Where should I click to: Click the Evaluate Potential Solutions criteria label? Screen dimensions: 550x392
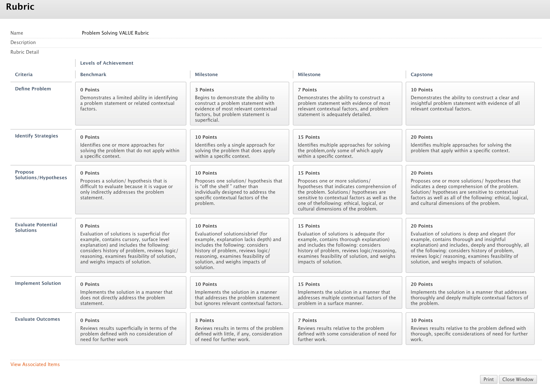click(36, 227)
